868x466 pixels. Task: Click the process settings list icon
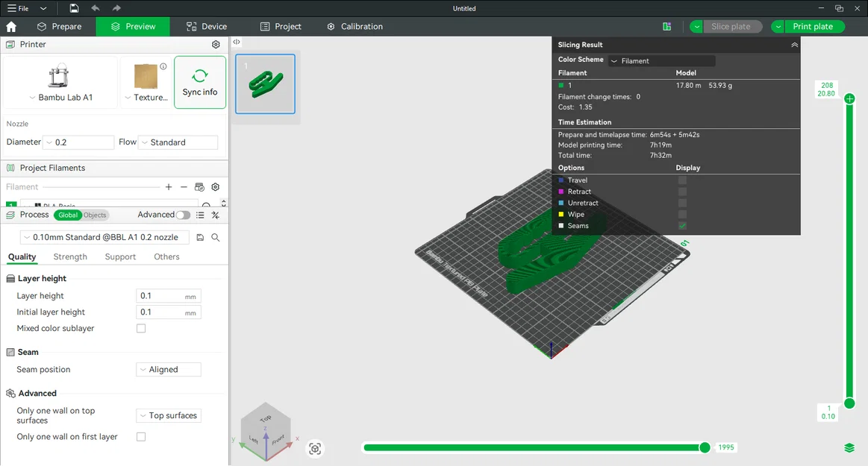click(x=200, y=215)
